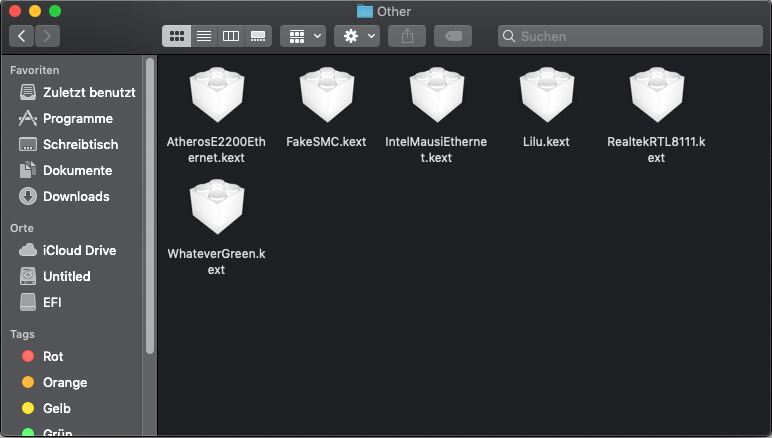
Task: Switch to icon view
Action: pyautogui.click(x=176, y=36)
